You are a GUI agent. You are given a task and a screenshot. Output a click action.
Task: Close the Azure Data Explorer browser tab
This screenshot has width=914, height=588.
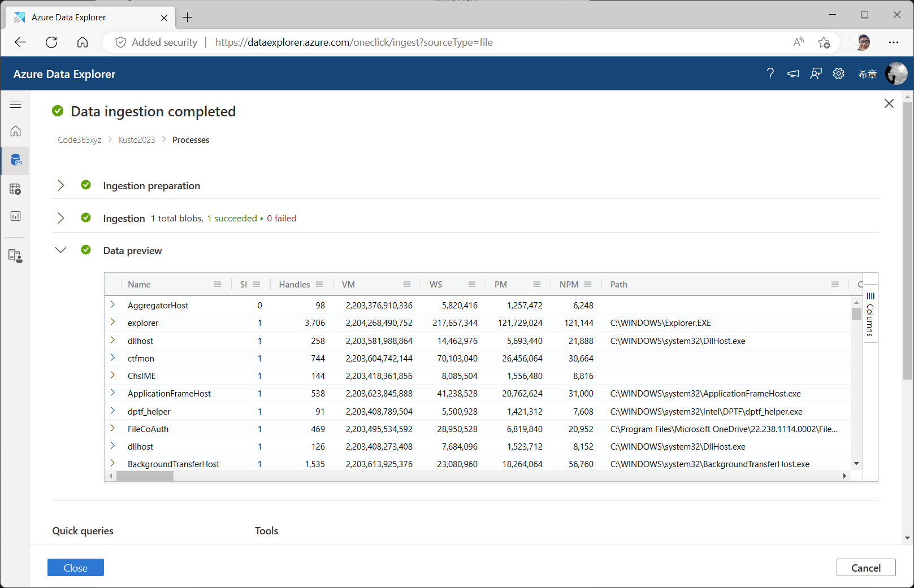tap(164, 18)
